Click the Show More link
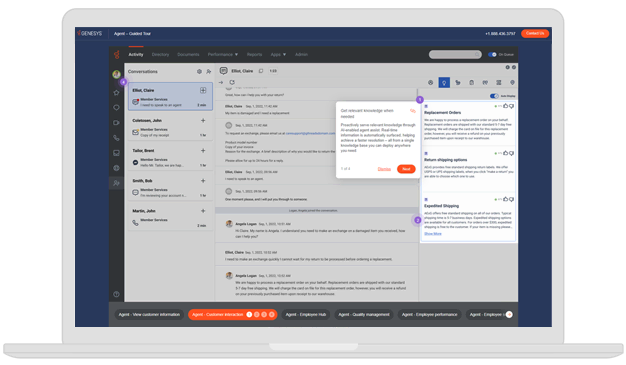The height and width of the screenshot is (365, 626). tap(433, 234)
